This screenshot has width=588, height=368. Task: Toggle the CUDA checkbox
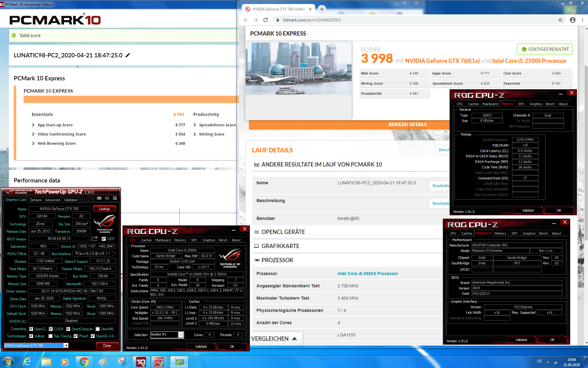51,329
